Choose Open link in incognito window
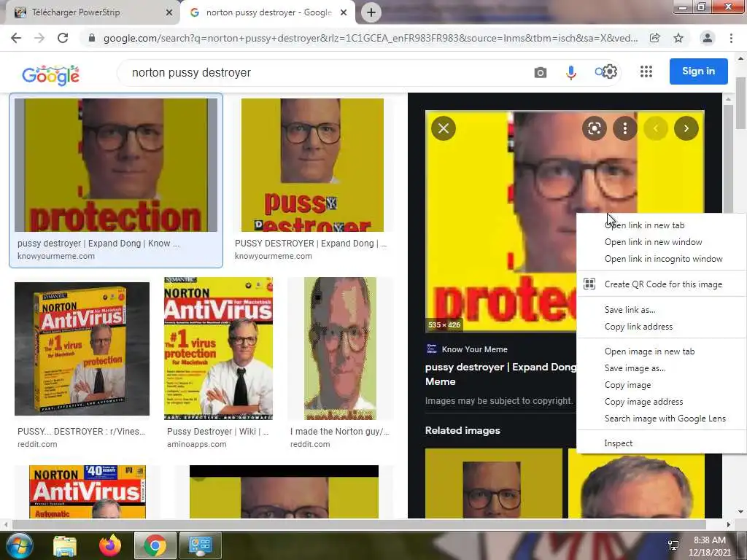Screen dimensions: 747x560 click(663, 259)
